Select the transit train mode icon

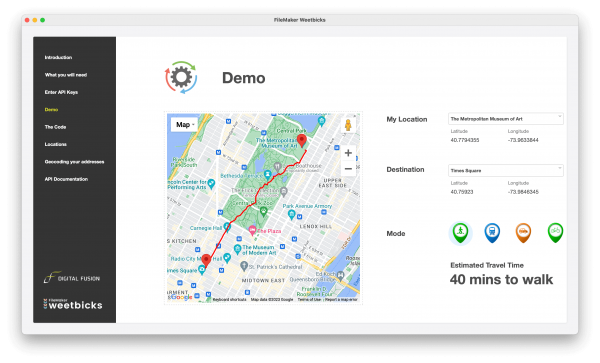click(492, 233)
